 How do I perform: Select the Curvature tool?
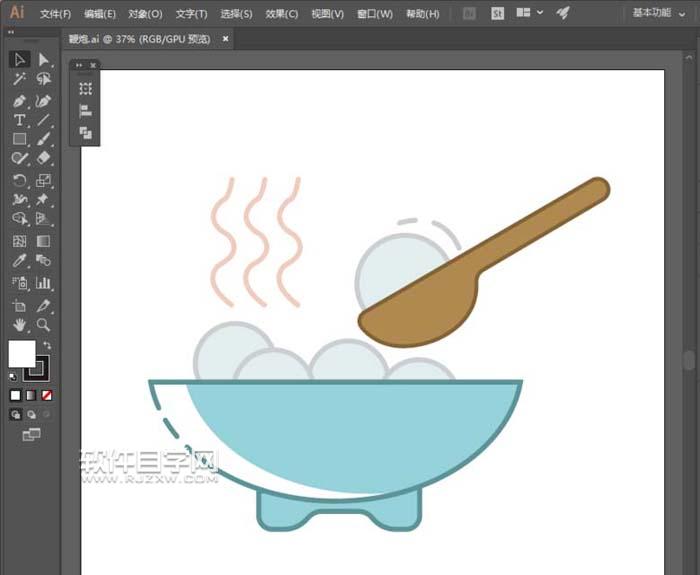pyautogui.click(x=43, y=101)
